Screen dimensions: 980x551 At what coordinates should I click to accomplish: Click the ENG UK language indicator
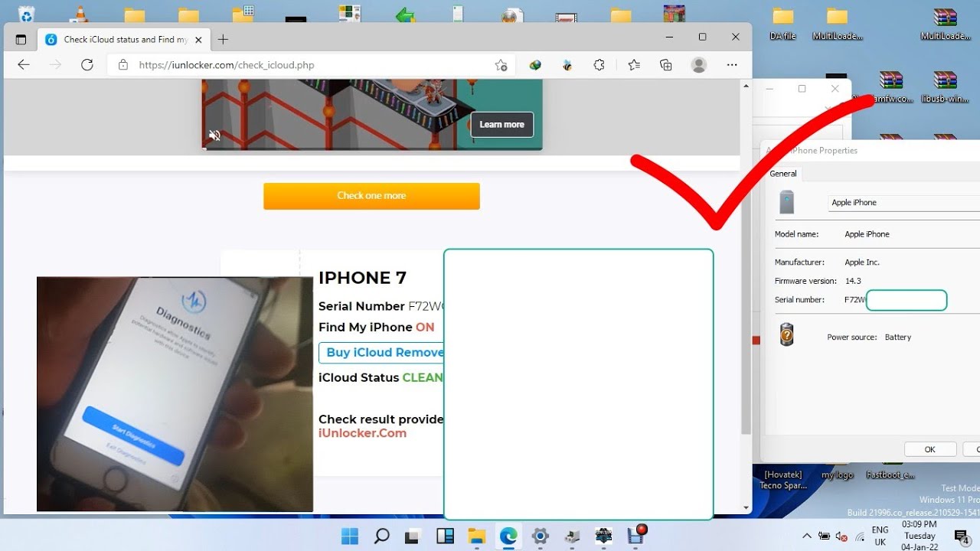[880, 536]
